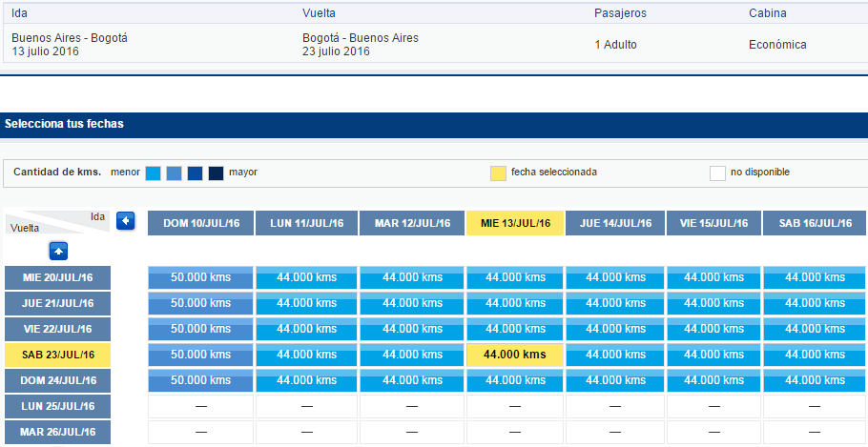The width and height of the screenshot is (868, 447).
Task: Click the Pasajeros column header
Action: [621, 13]
